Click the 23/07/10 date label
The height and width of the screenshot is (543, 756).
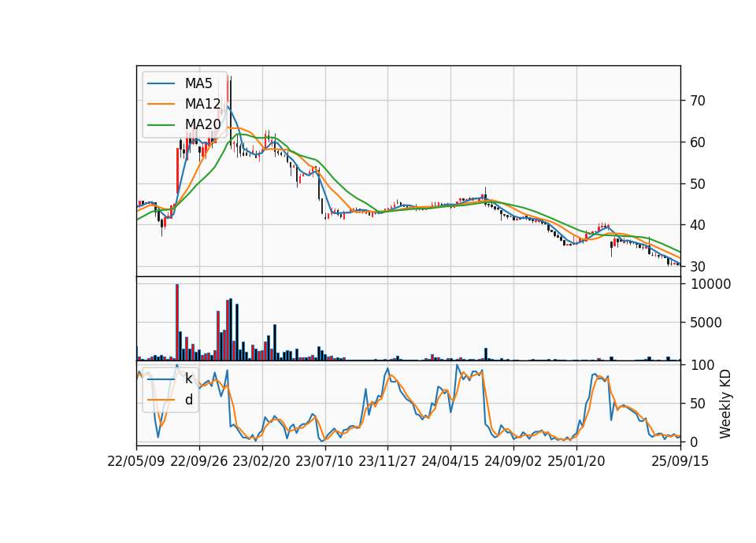(x=324, y=461)
